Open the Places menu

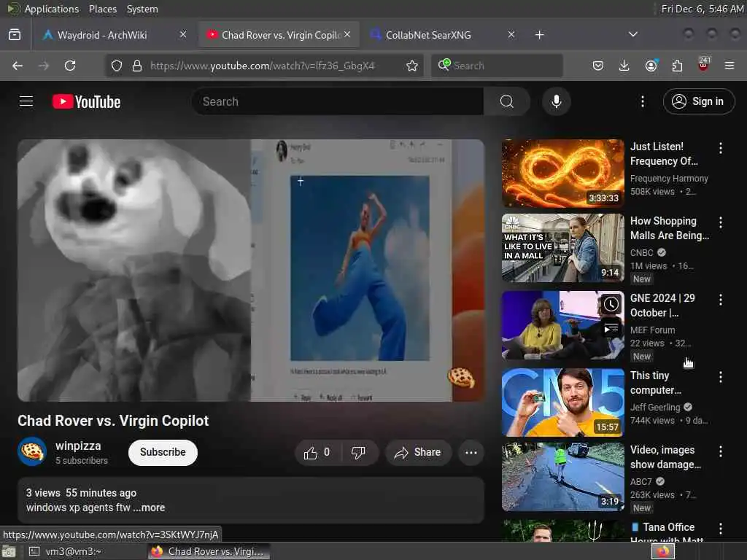pos(102,9)
